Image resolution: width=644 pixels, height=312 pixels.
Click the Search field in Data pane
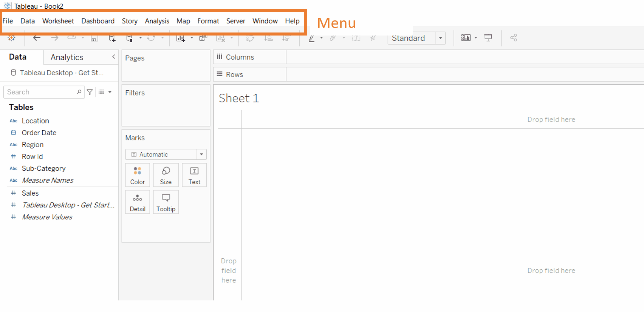click(x=44, y=92)
